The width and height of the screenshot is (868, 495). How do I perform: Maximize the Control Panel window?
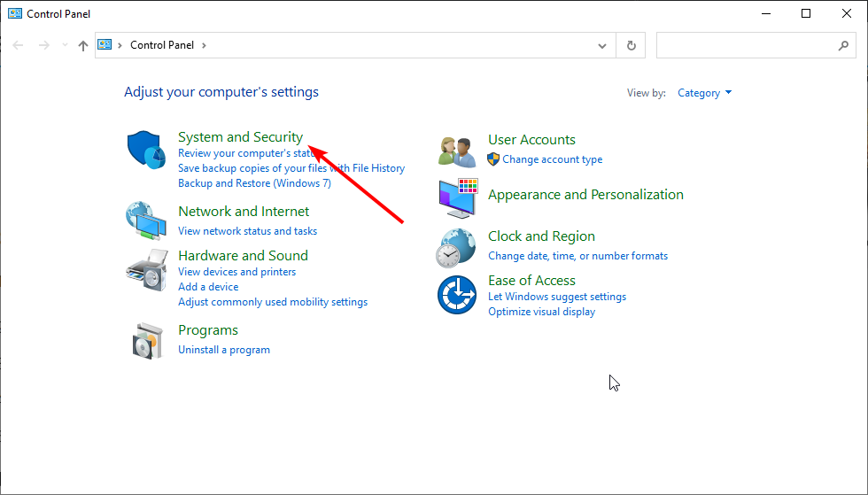pyautogui.click(x=806, y=14)
